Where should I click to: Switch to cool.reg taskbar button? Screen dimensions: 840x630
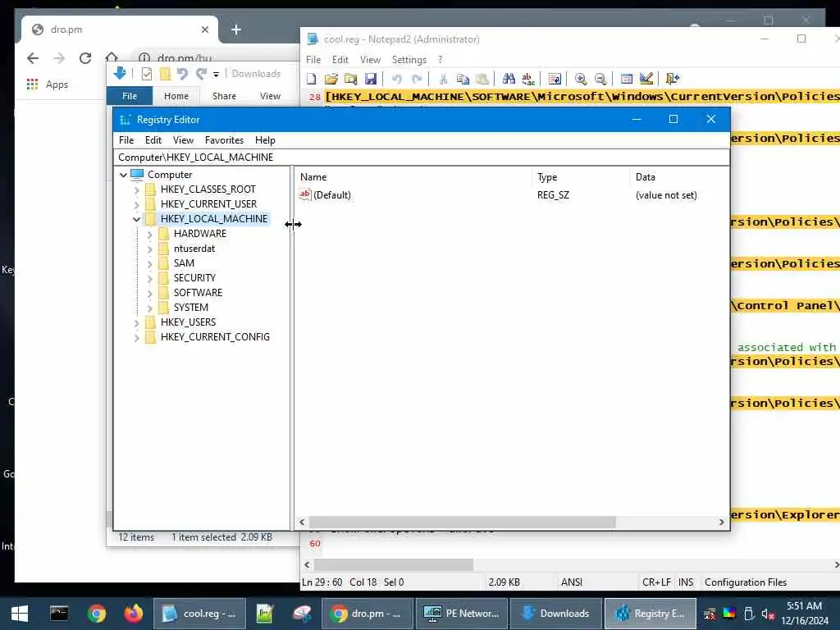click(200, 614)
